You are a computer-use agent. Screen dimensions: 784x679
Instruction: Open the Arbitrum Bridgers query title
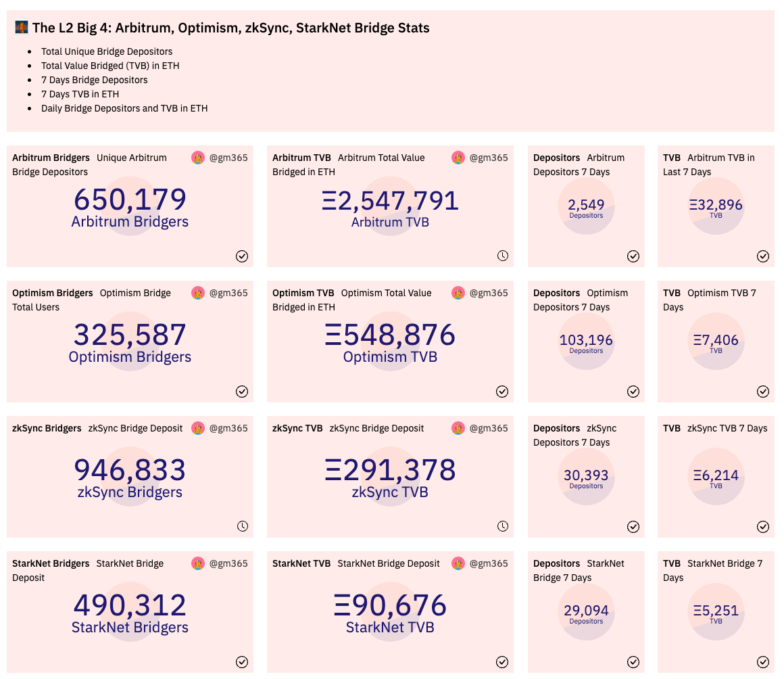pyautogui.click(x=51, y=158)
